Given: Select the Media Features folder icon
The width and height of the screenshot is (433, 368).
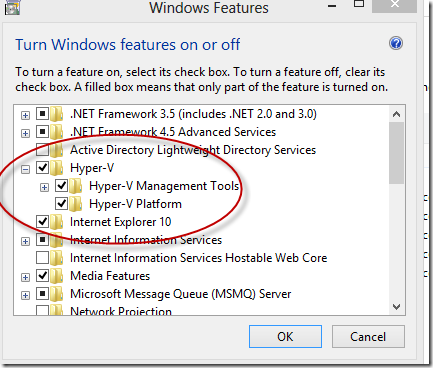Looking at the screenshot, I should 57,276.
